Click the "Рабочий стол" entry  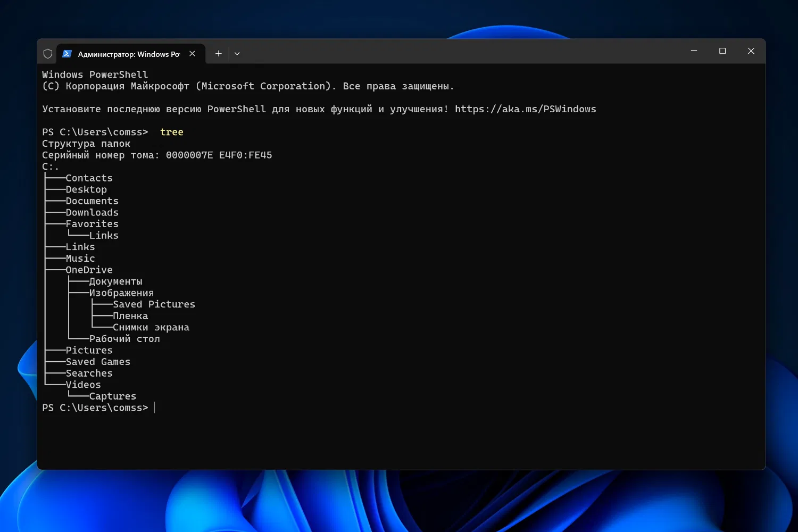tap(124, 339)
